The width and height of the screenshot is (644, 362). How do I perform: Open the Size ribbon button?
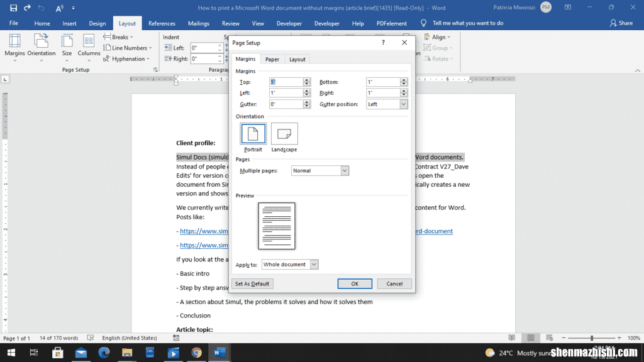click(x=67, y=48)
